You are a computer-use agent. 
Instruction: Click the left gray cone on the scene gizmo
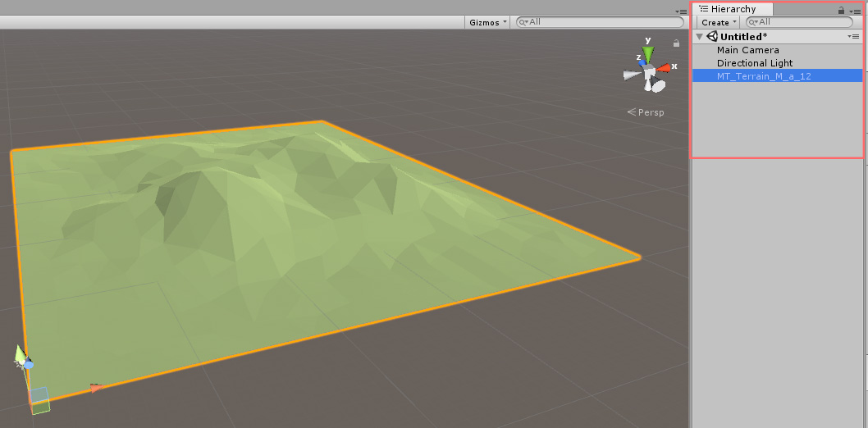[x=632, y=75]
